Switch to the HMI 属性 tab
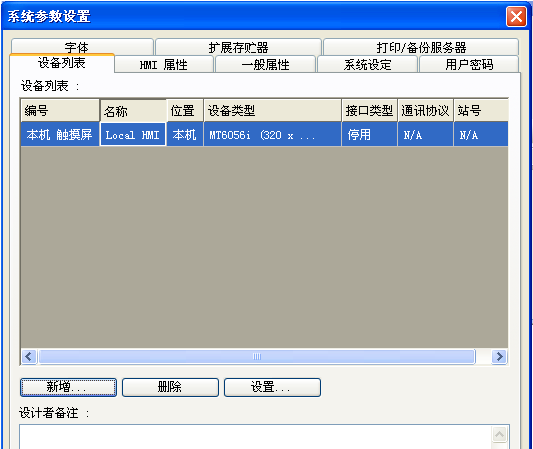This screenshot has width=533, height=449. coord(164,64)
